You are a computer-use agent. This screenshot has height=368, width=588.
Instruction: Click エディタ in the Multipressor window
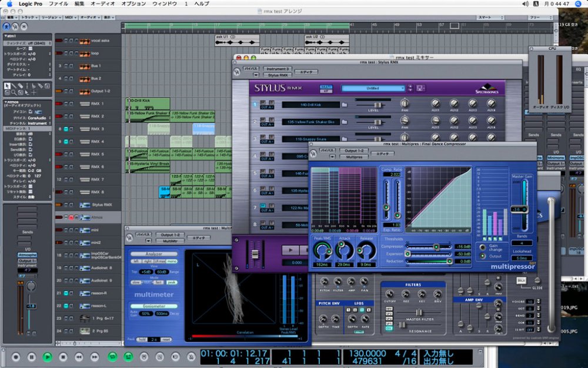point(383,154)
